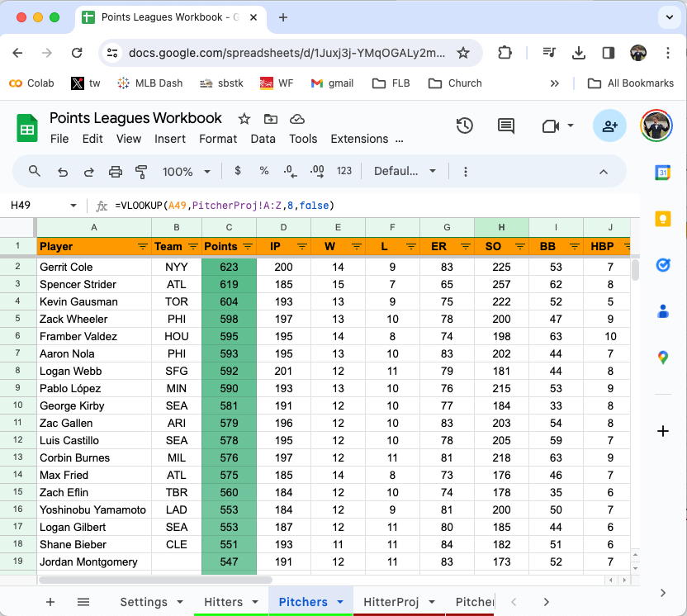Decrease decimal places

pyautogui.click(x=290, y=171)
